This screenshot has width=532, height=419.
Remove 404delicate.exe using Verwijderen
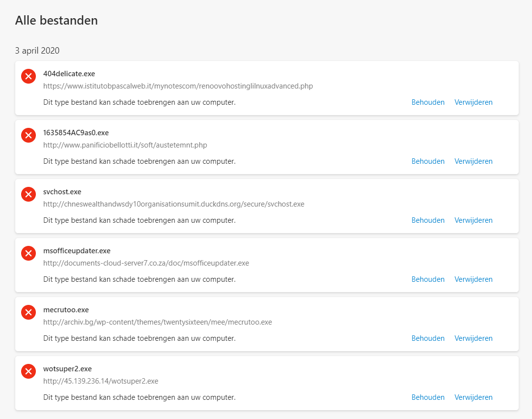[x=473, y=102]
